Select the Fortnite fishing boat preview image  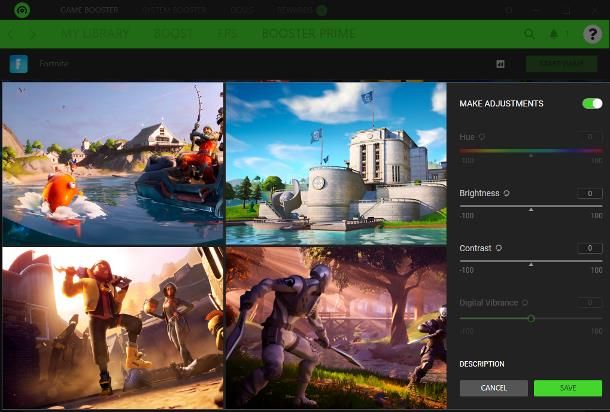(113, 163)
